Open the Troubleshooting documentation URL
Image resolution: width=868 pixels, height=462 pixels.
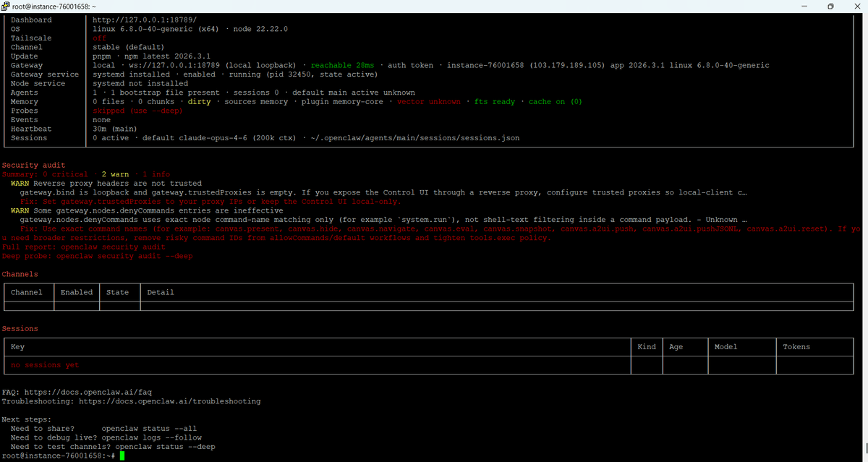169,401
